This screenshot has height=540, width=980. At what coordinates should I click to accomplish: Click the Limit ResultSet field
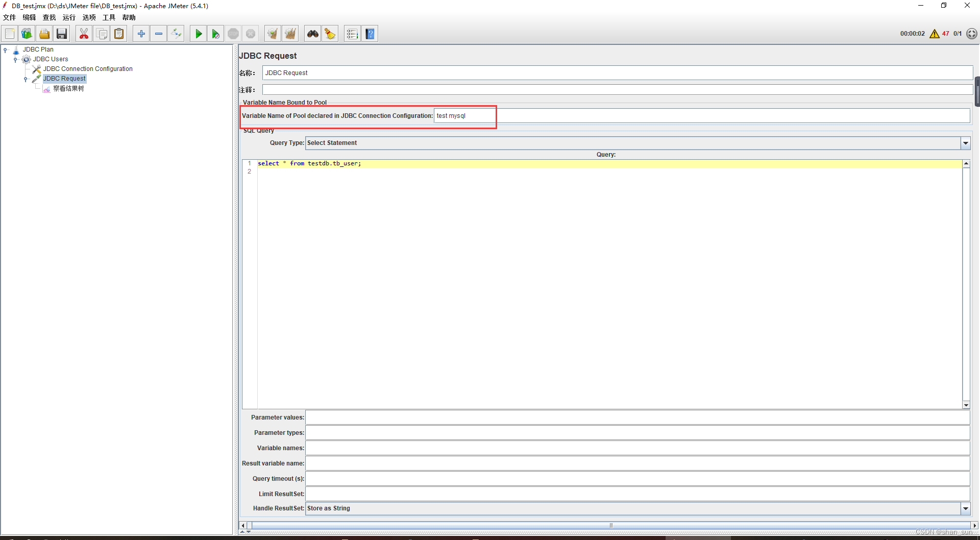pos(638,494)
